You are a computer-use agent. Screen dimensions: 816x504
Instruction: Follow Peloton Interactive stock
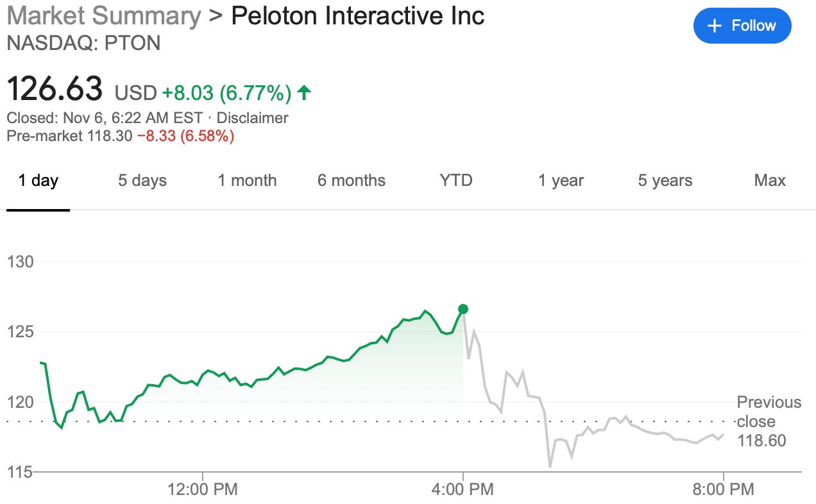pos(742,26)
